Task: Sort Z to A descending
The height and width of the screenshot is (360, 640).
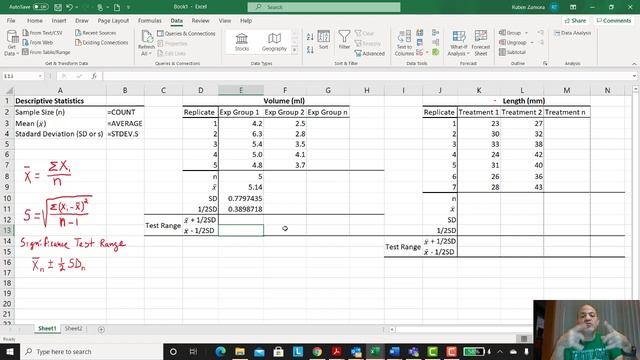Action: [310, 50]
